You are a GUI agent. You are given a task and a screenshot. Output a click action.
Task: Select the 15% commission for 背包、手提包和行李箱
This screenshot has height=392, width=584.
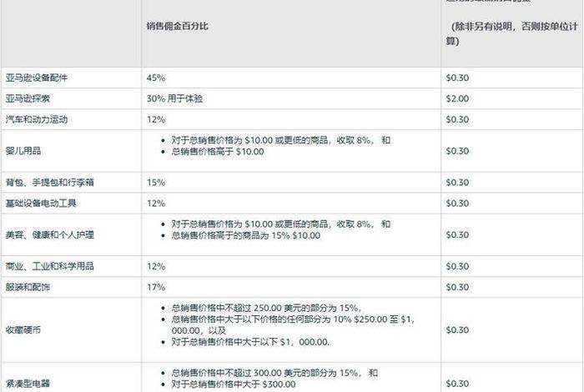(156, 183)
